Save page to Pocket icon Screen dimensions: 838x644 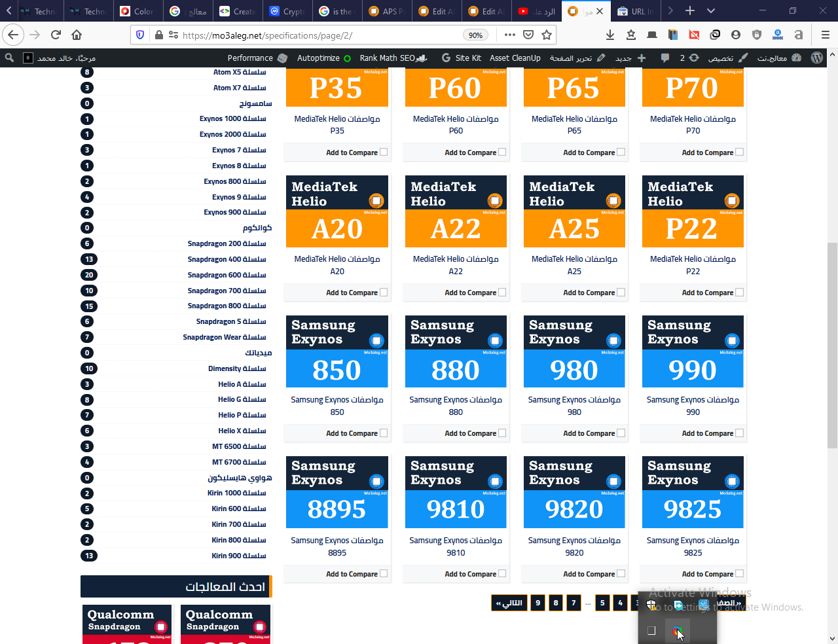point(528,35)
